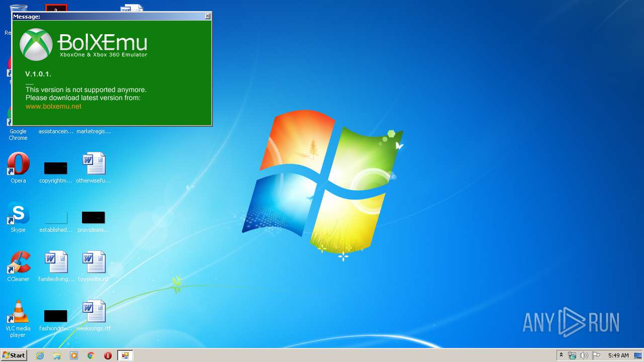Image resolution: width=644 pixels, height=362 pixels.
Task: Open the Action Center flag icon
Action: [x=596, y=355]
